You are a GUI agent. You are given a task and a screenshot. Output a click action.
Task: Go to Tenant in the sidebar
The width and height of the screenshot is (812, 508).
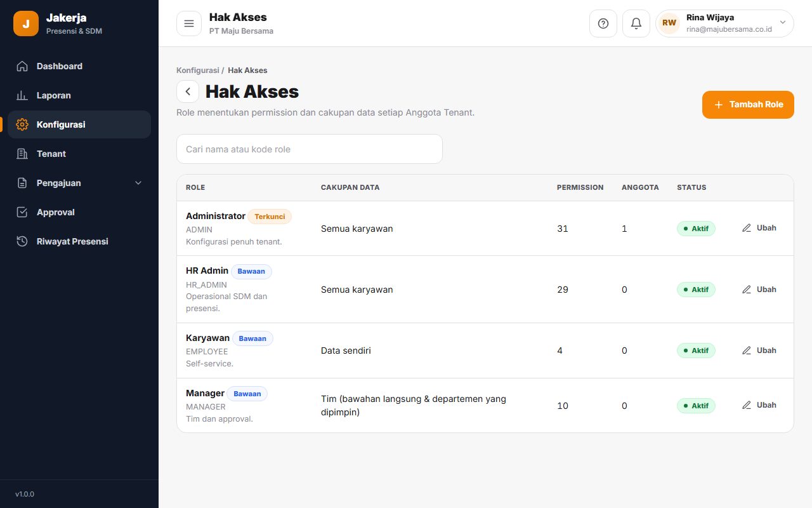coord(79,154)
